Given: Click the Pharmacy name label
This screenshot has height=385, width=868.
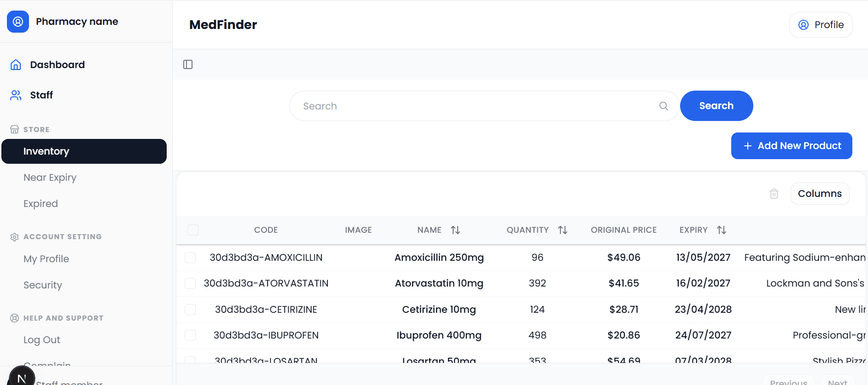Looking at the screenshot, I should tap(77, 22).
